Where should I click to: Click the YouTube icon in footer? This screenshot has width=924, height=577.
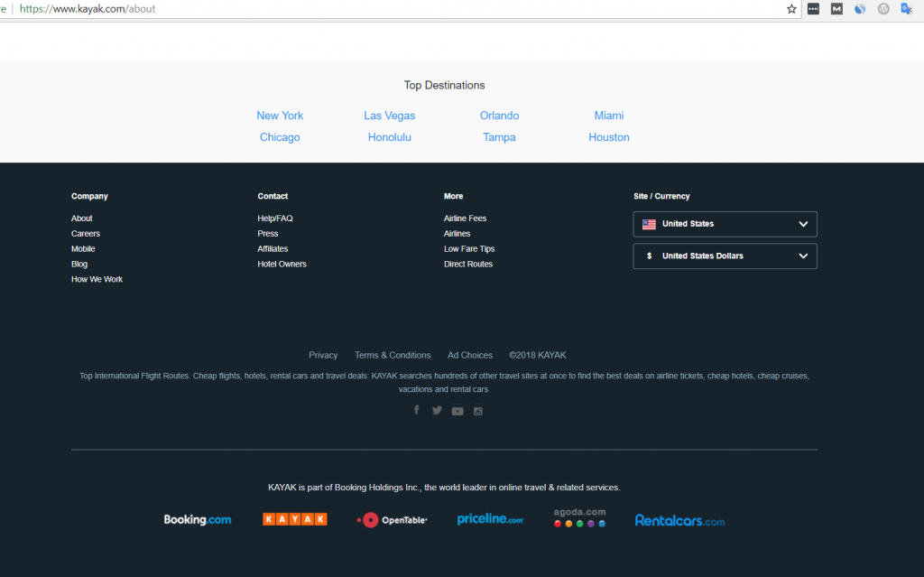point(457,411)
